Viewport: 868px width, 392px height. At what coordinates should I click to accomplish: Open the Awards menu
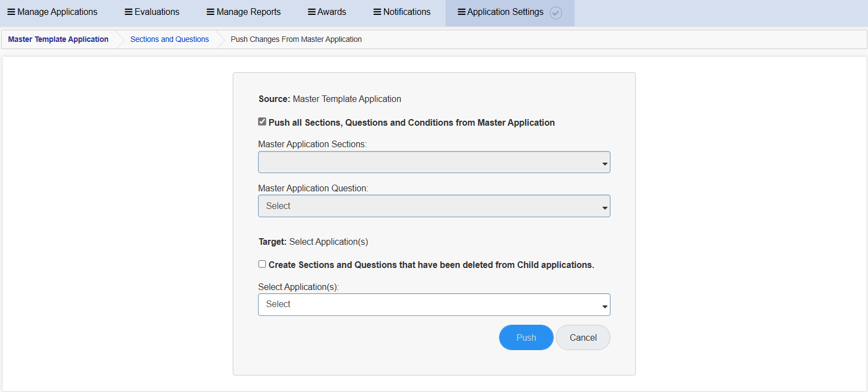(x=327, y=12)
